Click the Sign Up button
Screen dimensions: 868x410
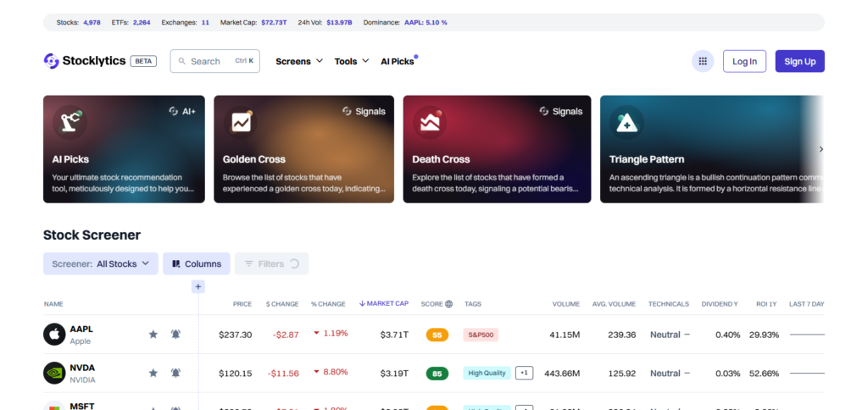(x=799, y=61)
